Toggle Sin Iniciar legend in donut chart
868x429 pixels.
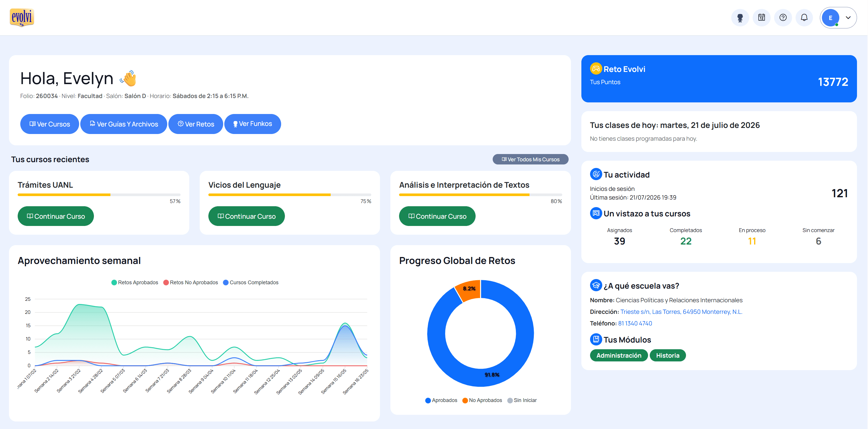pyautogui.click(x=522, y=400)
